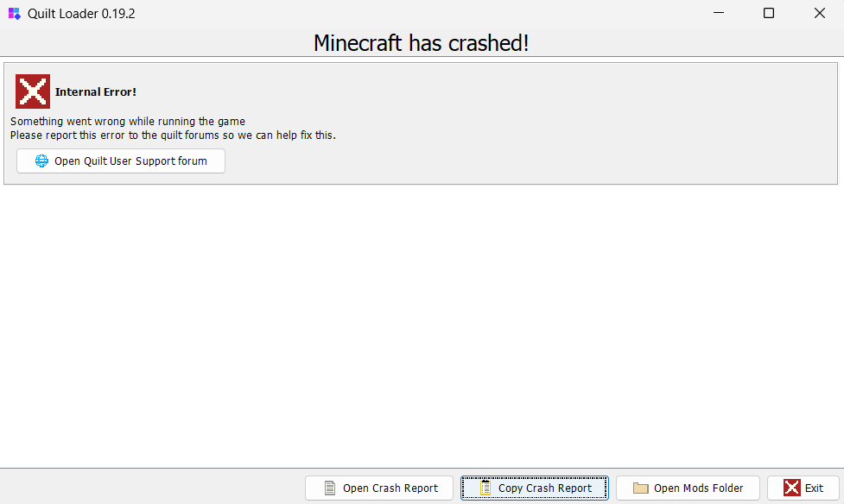Close the Quilt Loader window
This screenshot has height=504, width=844.
click(x=819, y=13)
